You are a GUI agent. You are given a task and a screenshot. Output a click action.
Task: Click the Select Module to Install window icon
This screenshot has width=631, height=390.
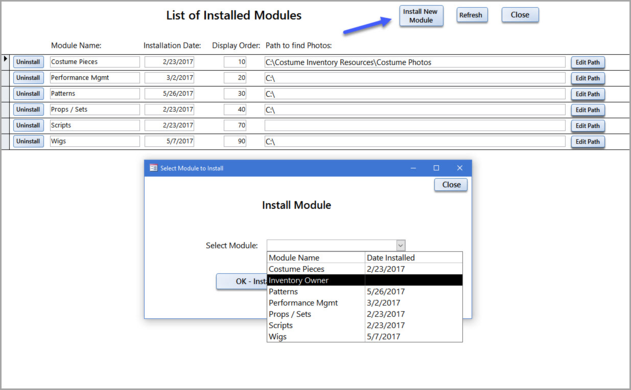point(153,168)
